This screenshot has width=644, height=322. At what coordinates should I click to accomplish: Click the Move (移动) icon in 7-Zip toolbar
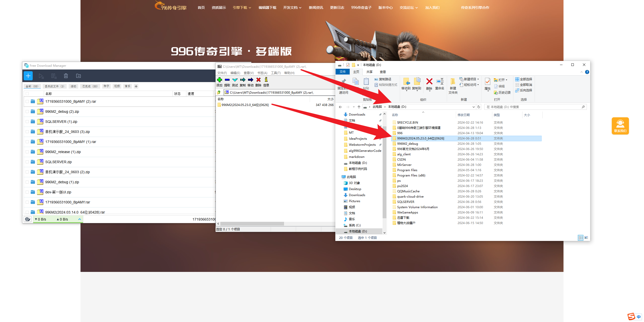pyautogui.click(x=251, y=80)
